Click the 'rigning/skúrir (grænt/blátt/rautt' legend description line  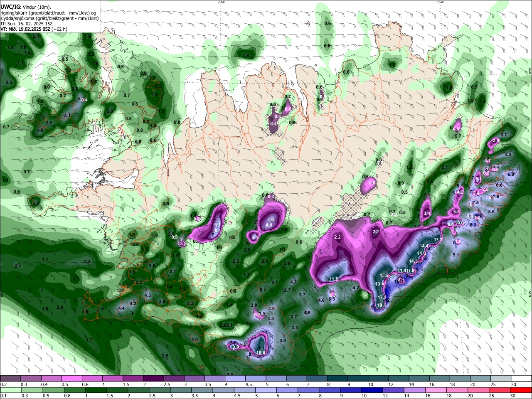(x=48, y=13)
